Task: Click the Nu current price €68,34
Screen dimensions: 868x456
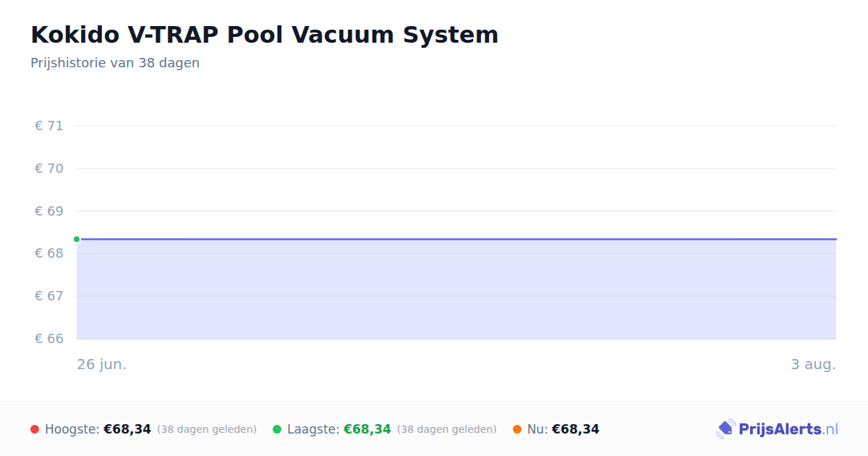Action: pos(575,429)
